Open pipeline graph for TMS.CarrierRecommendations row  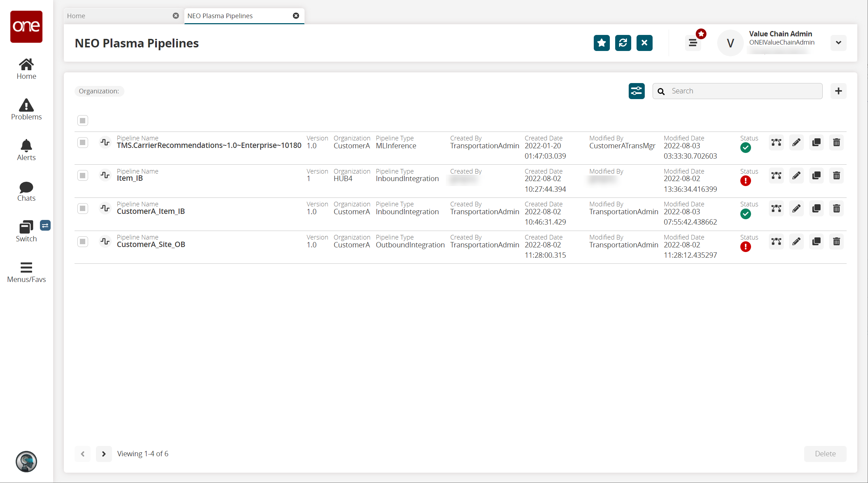tap(776, 143)
